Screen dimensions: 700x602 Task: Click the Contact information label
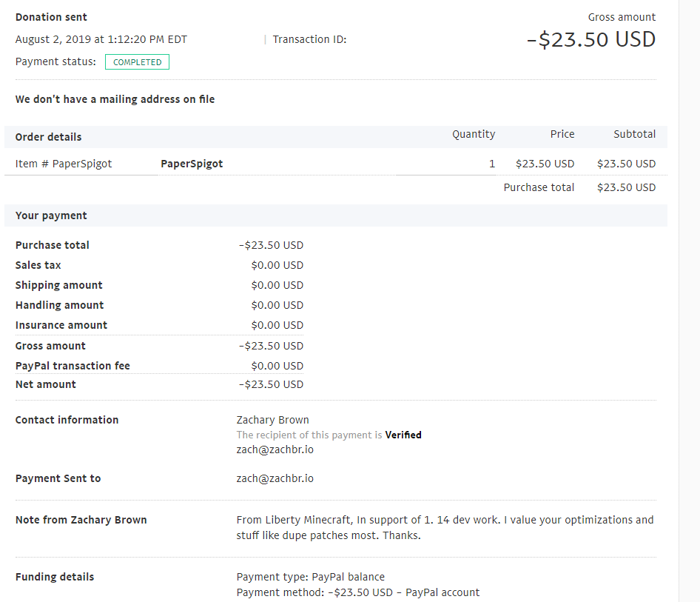click(x=67, y=420)
